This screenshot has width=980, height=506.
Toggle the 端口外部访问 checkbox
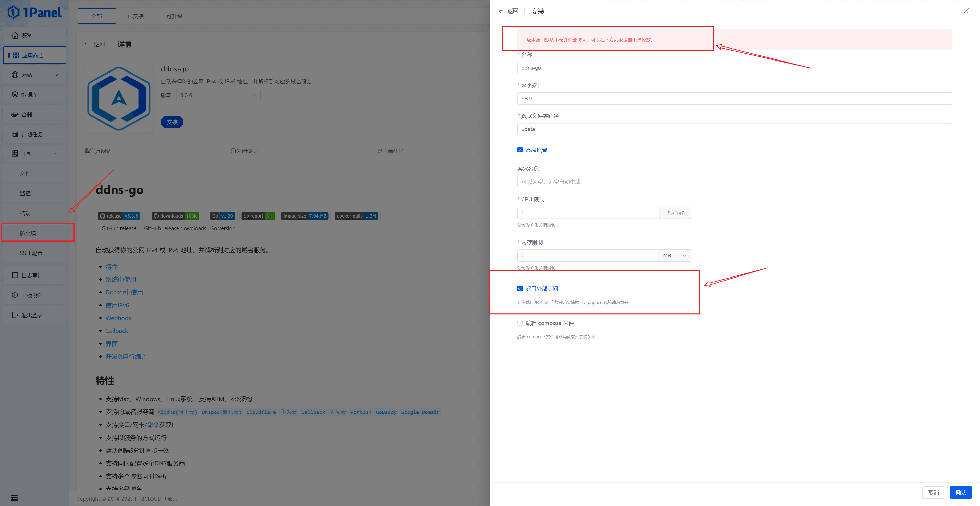(x=520, y=288)
